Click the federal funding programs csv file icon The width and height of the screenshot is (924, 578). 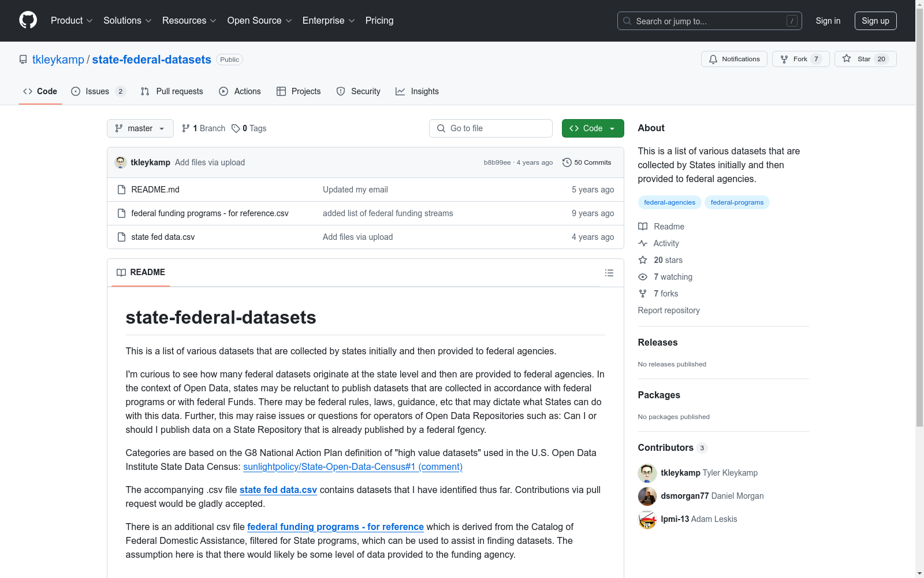[x=121, y=213]
